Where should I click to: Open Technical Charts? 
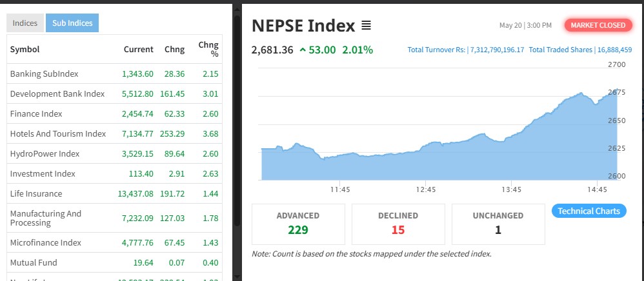pyautogui.click(x=589, y=211)
